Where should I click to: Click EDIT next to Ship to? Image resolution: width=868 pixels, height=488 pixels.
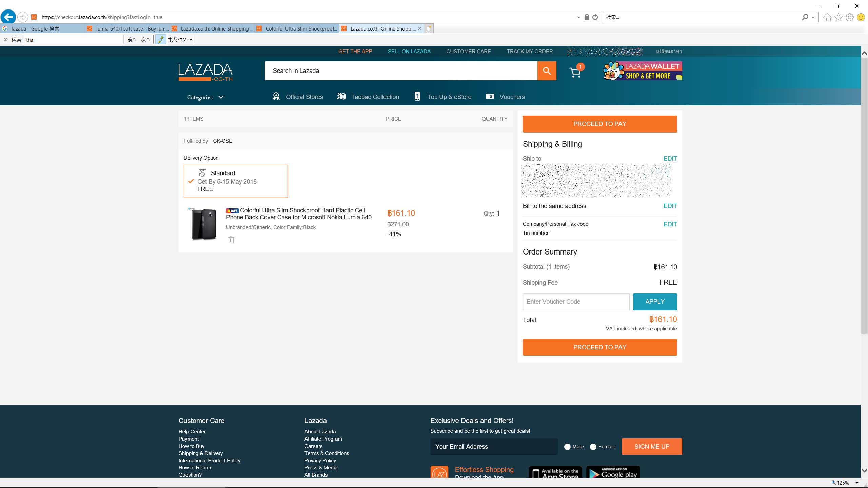(x=670, y=159)
